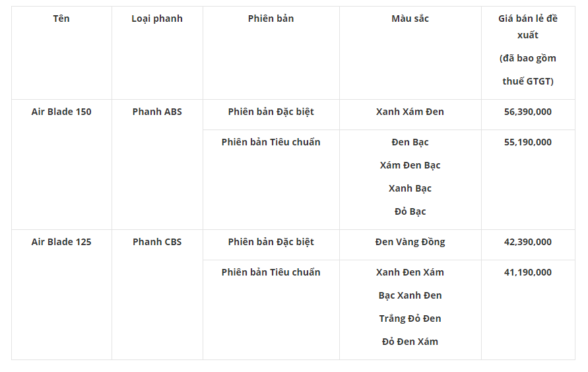This screenshot has height=372, width=588.
Task: Click the price 55,190,000
Action: tap(528, 142)
